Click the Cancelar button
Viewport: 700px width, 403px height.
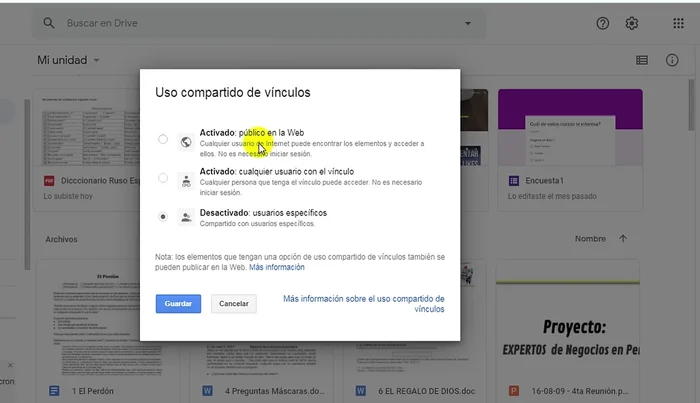click(x=233, y=303)
